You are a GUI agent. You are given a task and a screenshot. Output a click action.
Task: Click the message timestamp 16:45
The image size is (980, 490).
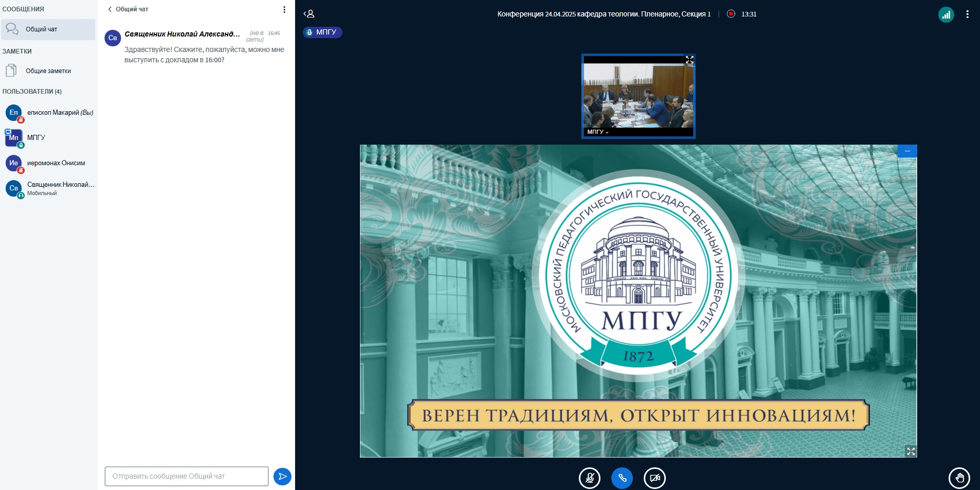tap(274, 33)
